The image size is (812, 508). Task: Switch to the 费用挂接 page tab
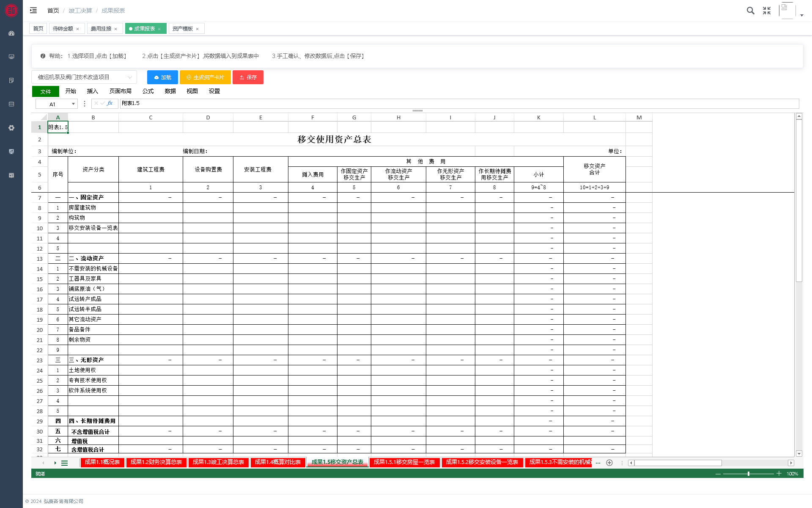click(101, 28)
